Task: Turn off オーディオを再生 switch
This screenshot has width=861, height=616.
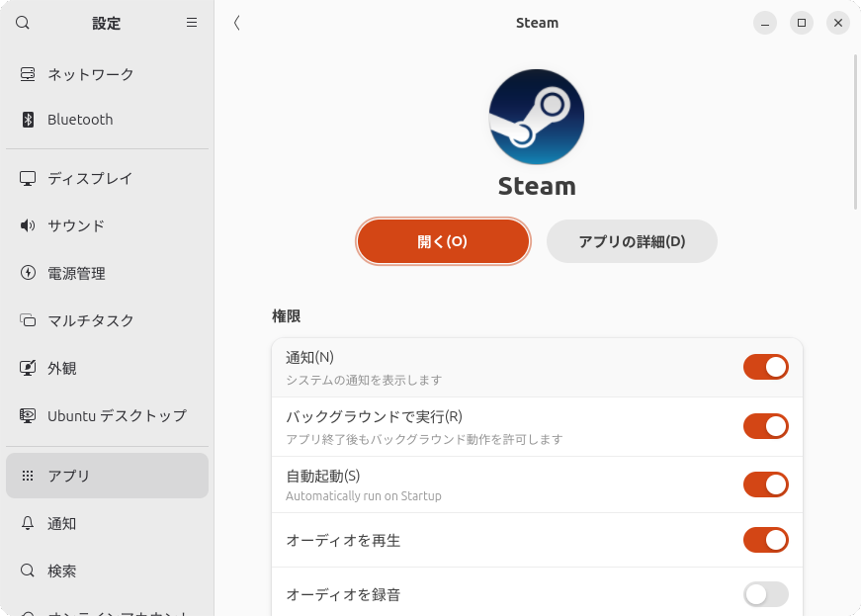Action: coord(765,540)
